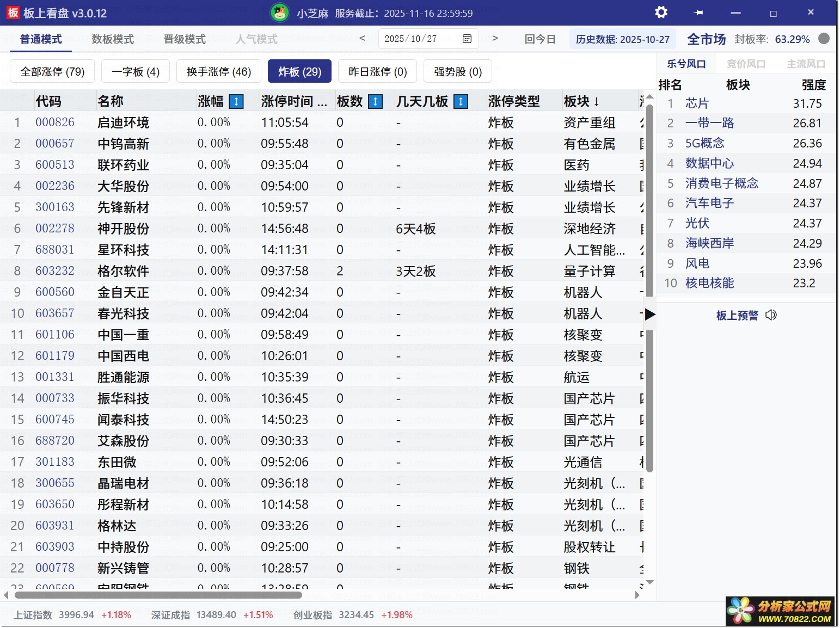The width and height of the screenshot is (840, 628).
Task: Switch to the 晋级模式 tab
Action: pyautogui.click(x=185, y=39)
